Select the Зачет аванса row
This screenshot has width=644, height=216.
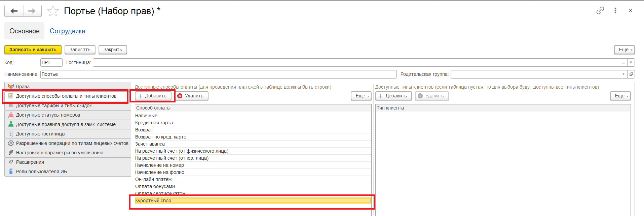(253, 144)
